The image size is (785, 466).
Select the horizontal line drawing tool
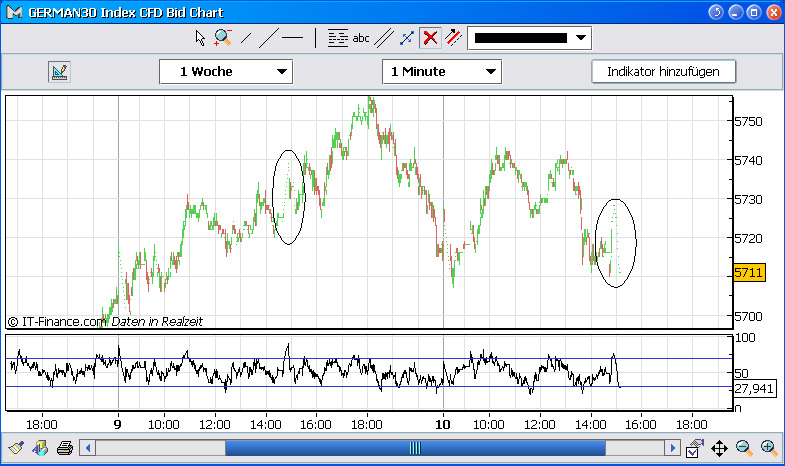click(292, 38)
